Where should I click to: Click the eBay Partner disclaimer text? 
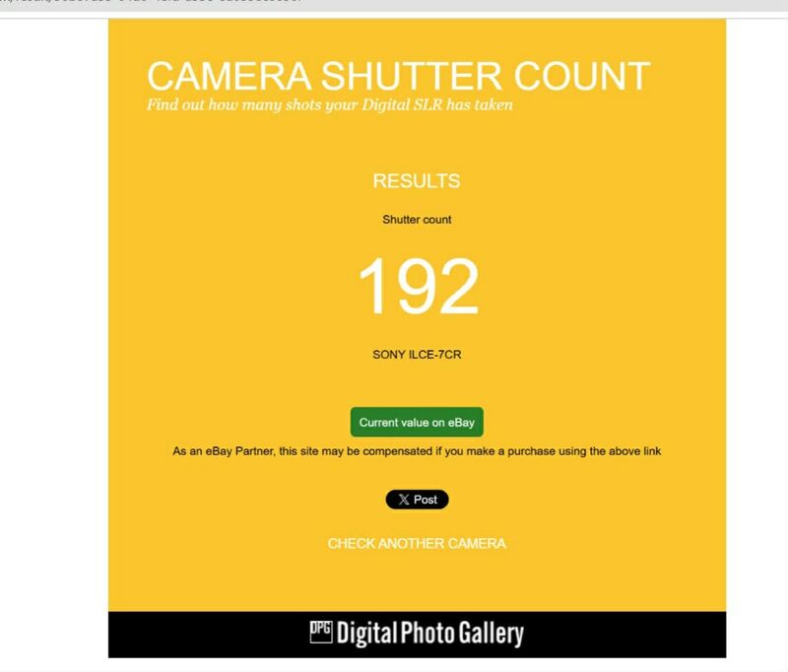tap(417, 451)
